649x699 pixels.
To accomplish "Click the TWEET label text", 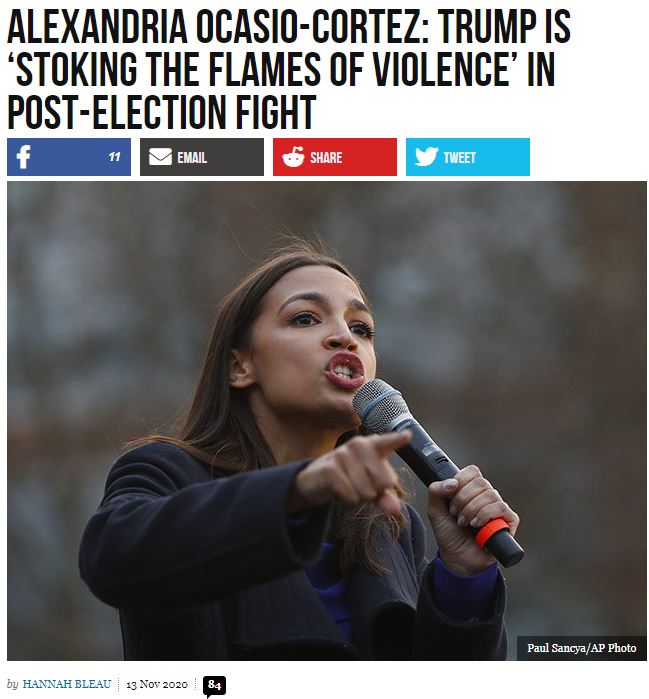I will coord(460,157).
